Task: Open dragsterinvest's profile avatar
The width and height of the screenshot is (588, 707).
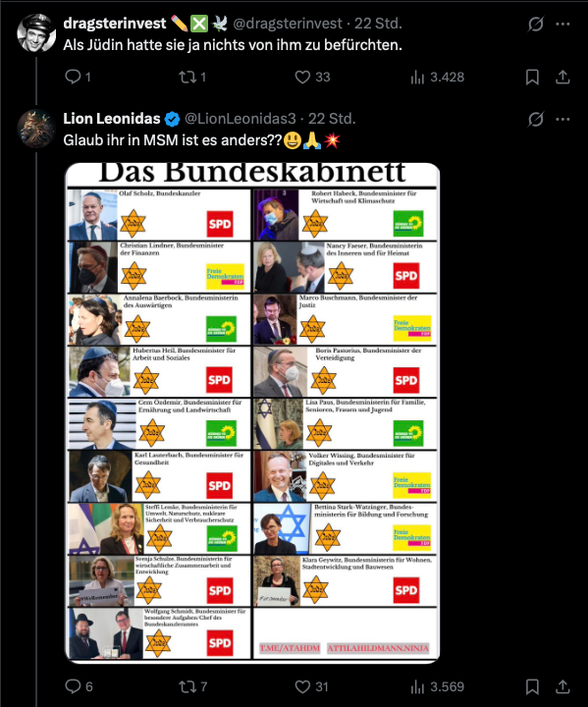Action: pos(36,32)
